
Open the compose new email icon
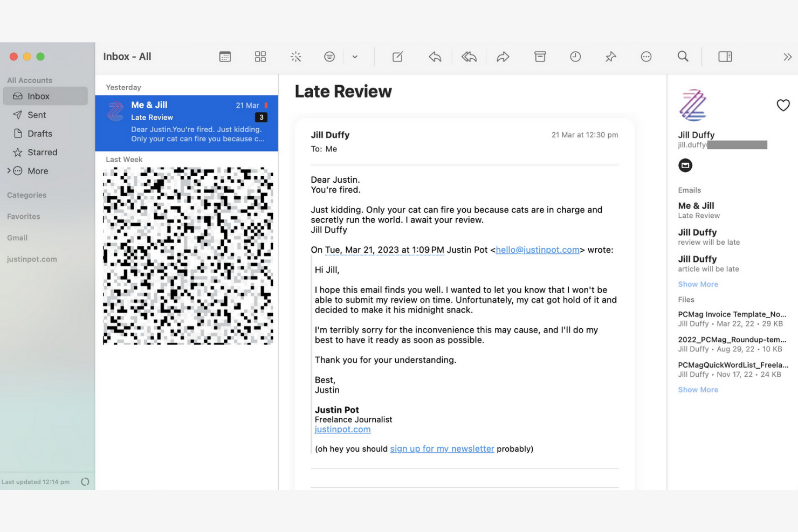397,56
